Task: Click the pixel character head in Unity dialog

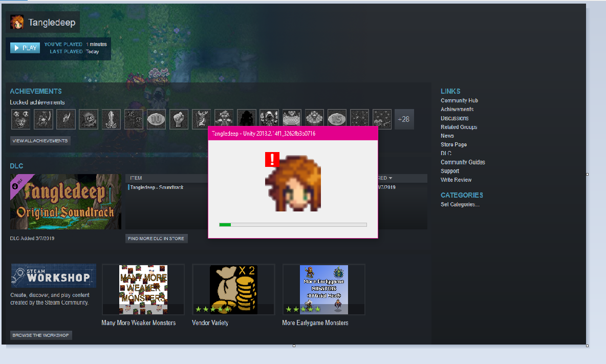Action: point(293,184)
